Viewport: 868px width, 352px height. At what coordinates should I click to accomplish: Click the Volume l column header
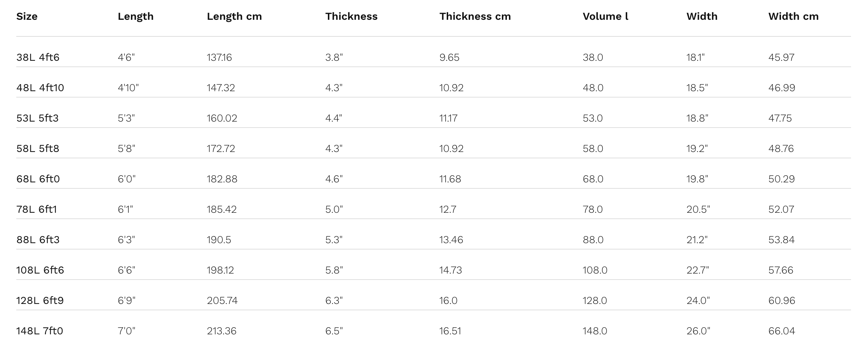click(605, 17)
